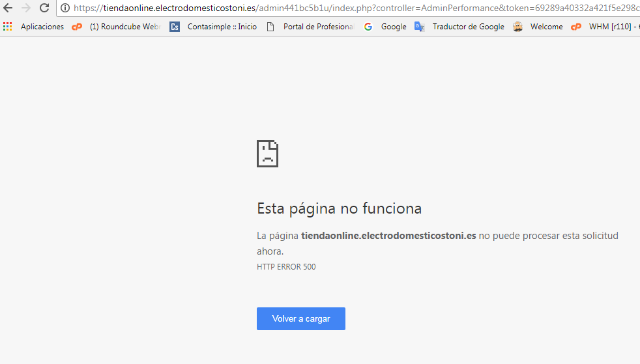
Task: Open Contasimple :: Inicio bookmark
Action: [222, 27]
